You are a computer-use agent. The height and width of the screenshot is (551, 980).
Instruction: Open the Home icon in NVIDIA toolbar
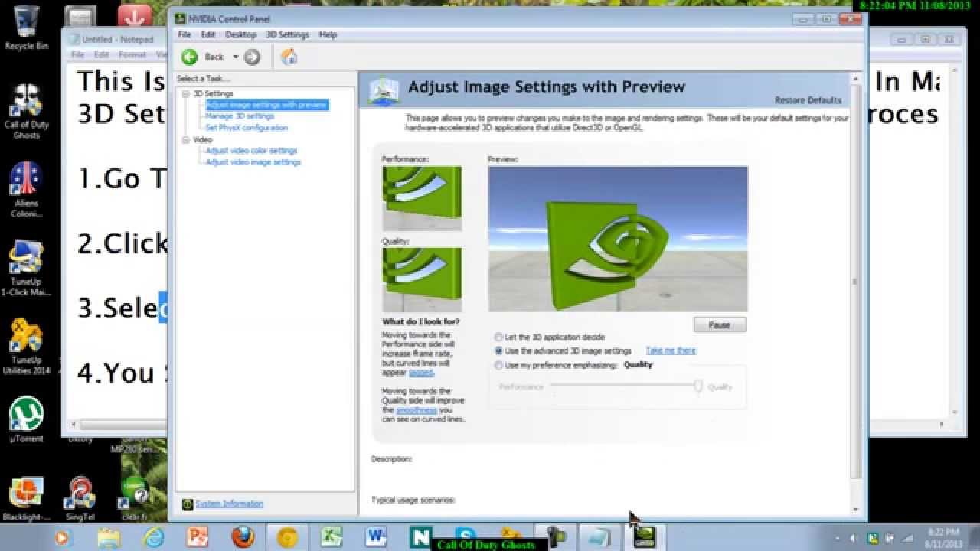point(289,57)
